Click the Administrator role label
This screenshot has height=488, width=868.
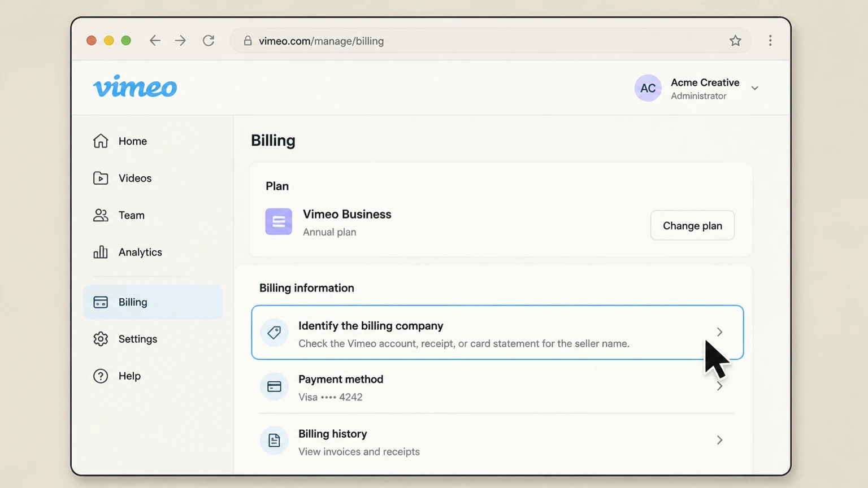698,96
